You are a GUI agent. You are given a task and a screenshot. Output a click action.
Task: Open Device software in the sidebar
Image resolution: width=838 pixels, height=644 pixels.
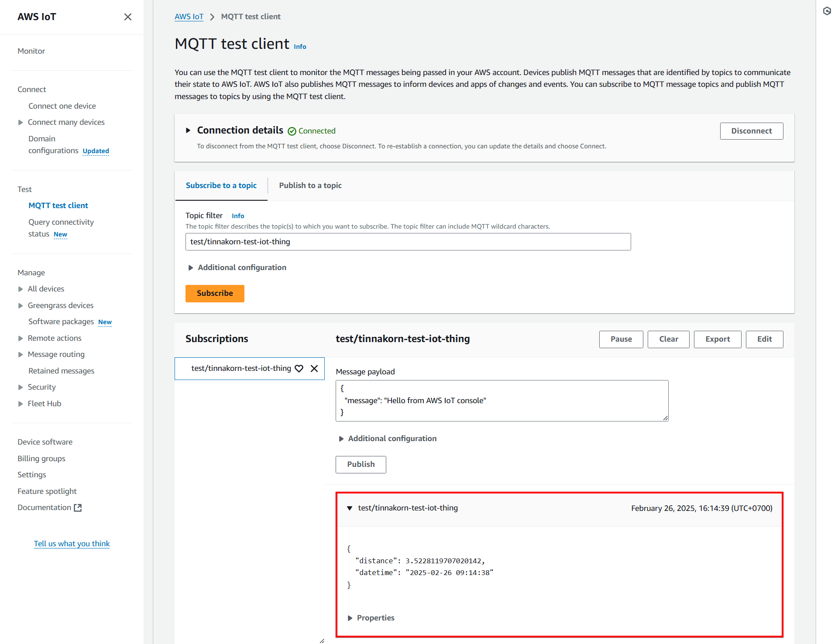(x=45, y=442)
